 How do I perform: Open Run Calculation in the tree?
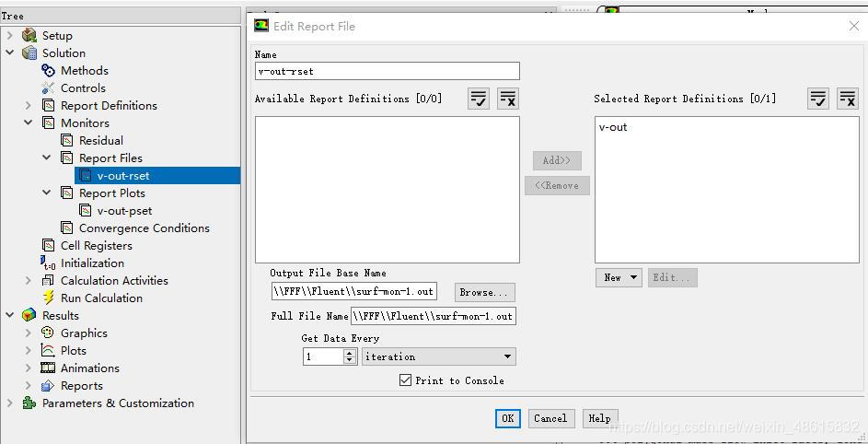coord(101,298)
